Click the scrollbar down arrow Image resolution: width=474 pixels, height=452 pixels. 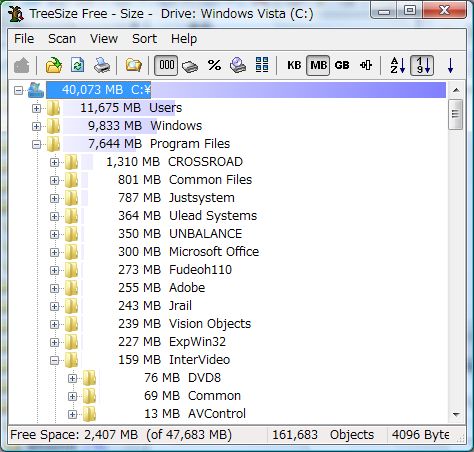click(456, 414)
